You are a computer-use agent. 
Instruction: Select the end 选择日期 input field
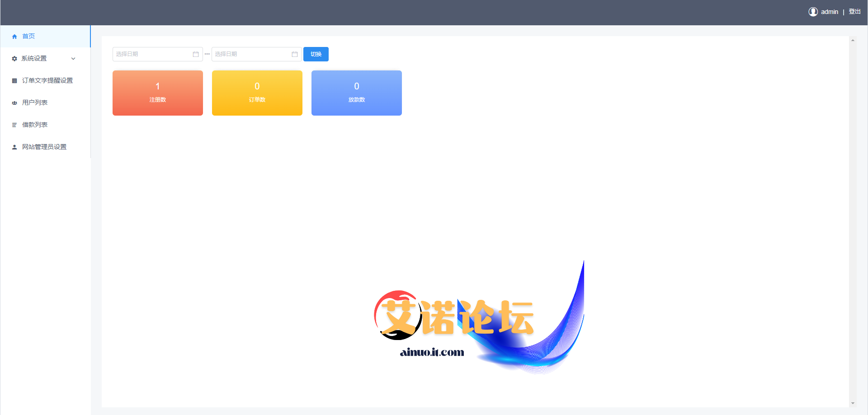pyautogui.click(x=256, y=54)
